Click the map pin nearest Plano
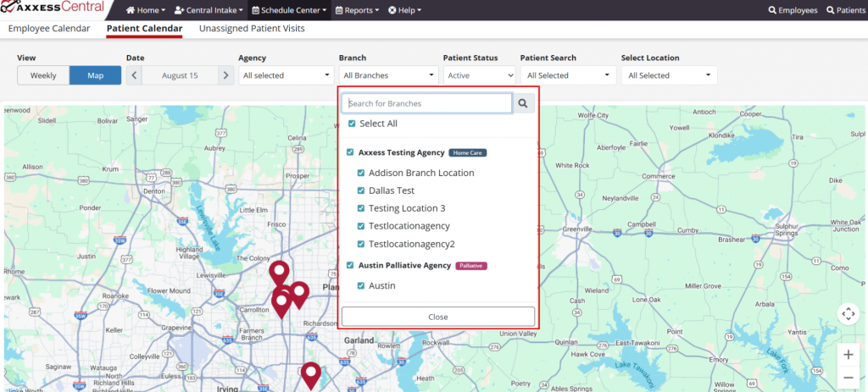Viewport: 868px width, 392px height. coord(299,295)
